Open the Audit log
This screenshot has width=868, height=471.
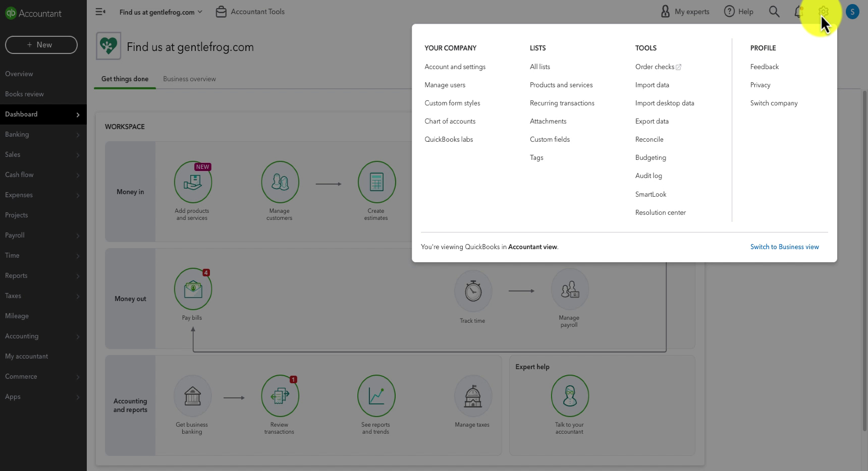(x=648, y=175)
